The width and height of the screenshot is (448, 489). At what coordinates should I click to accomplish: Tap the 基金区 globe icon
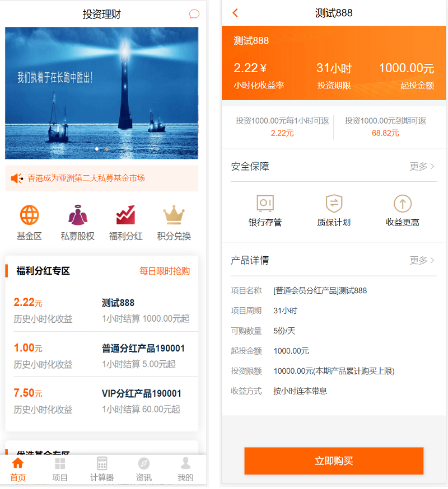coord(29,215)
